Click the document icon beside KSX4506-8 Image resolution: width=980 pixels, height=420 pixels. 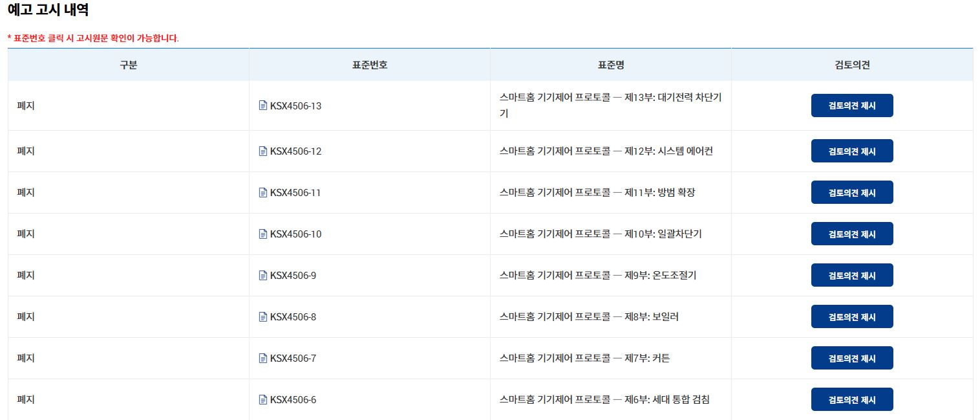[262, 316]
